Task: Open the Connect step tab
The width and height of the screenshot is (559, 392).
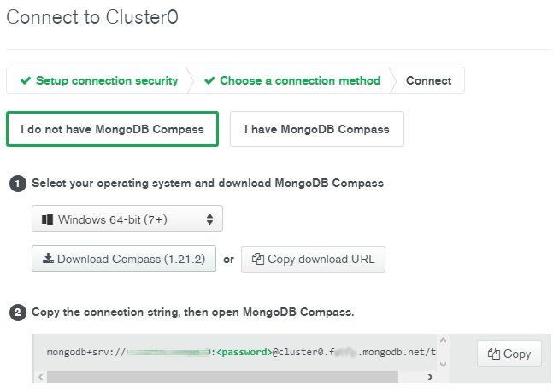Action: (428, 80)
